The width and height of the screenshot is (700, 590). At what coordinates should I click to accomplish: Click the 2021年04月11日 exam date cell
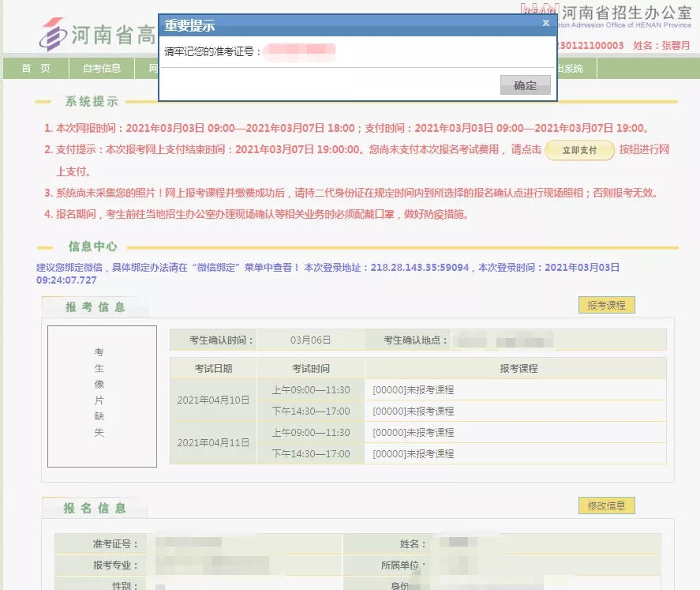point(213,442)
